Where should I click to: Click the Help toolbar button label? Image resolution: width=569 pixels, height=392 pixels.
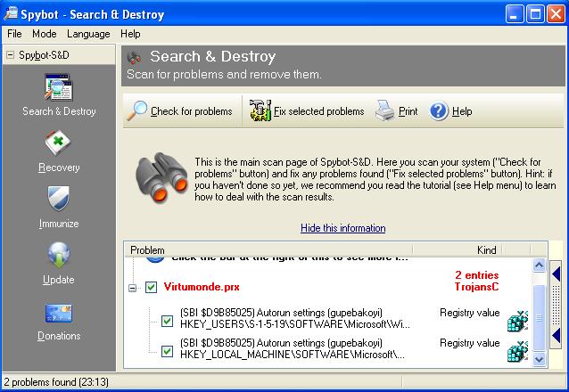462,111
